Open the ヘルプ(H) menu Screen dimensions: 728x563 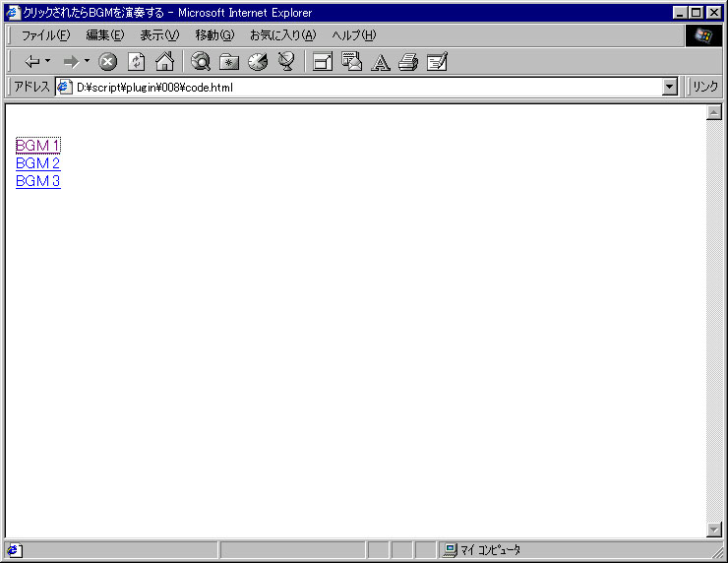(x=354, y=35)
